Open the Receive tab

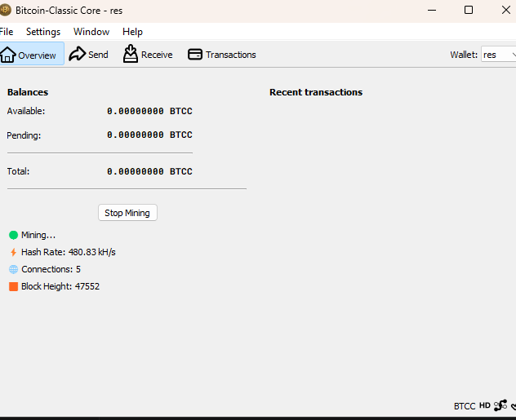point(148,54)
